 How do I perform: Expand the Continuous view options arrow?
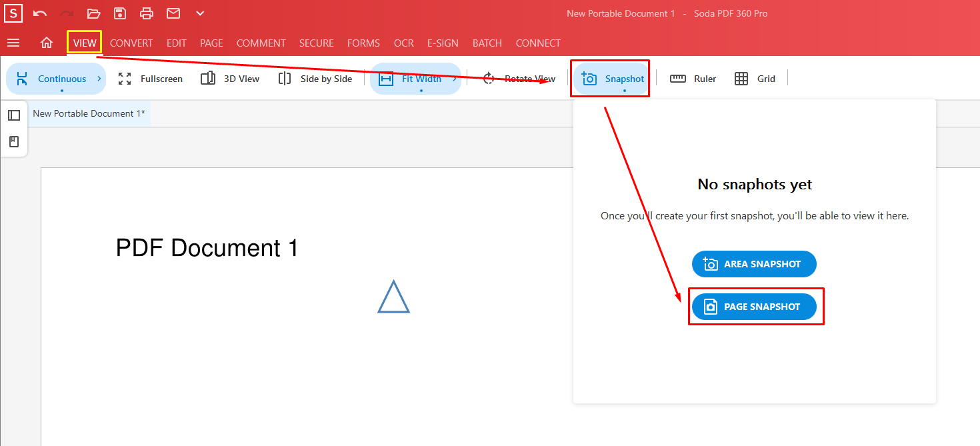pos(99,79)
